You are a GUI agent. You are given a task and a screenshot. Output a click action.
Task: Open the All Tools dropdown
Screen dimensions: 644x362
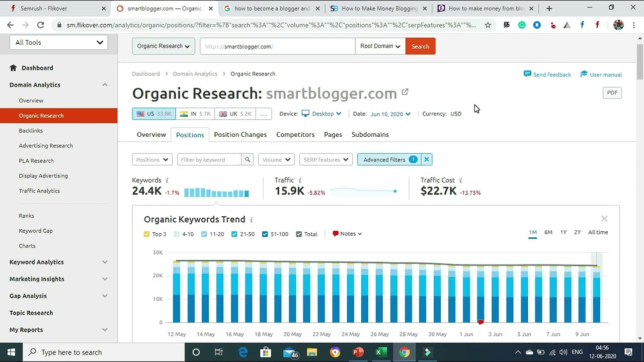pos(58,42)
